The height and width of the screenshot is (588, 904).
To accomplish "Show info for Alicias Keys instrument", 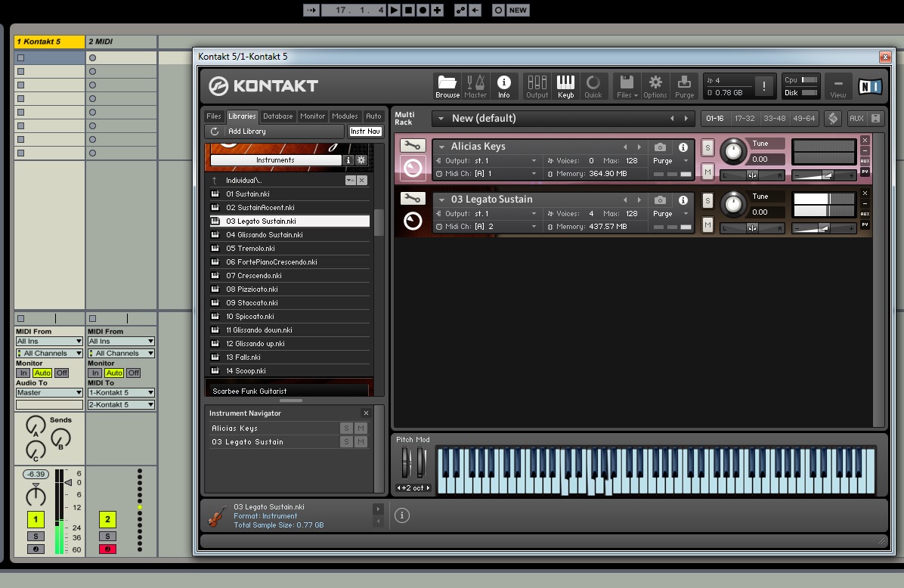I will [x=683, y=147].
